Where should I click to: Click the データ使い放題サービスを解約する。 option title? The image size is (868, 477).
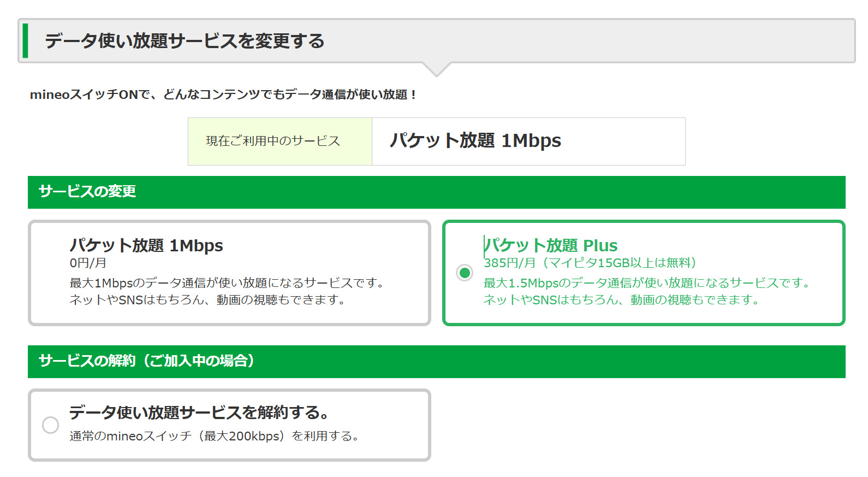click(x=199, y=413)
